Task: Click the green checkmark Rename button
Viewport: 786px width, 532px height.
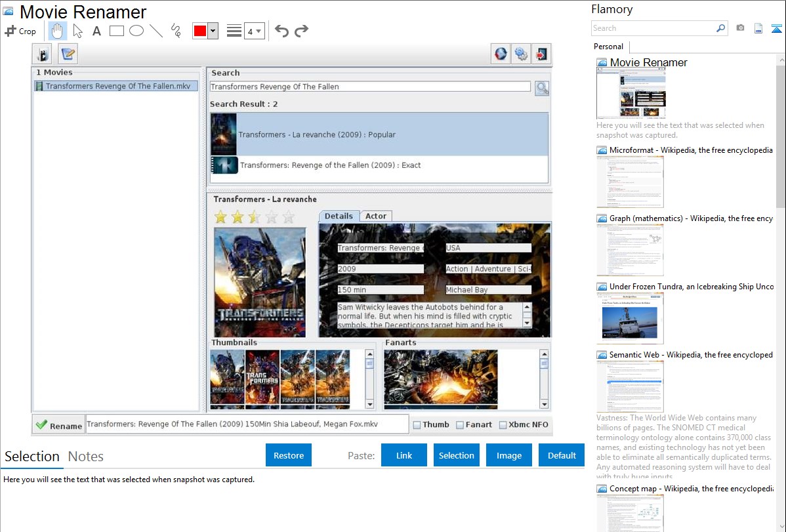Action: pyautogui.click(x=59, y=425)
